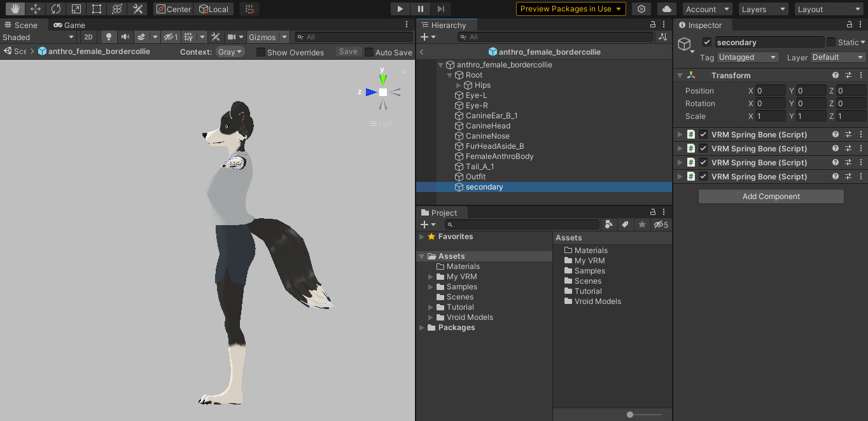This screenshot has width=868, height=421.
Task: Open the cloud services icon
Action: [x=666, y=9]
